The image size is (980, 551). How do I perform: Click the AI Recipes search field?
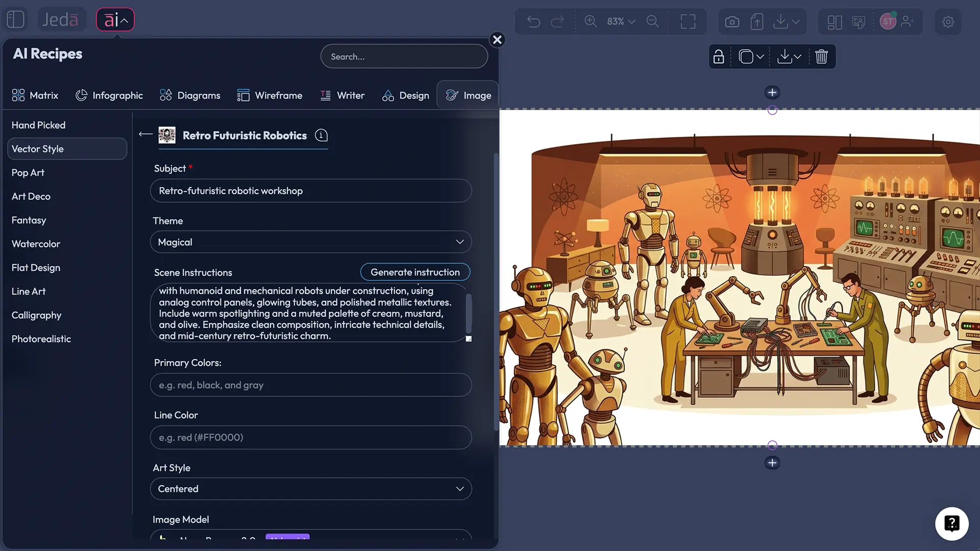tap(404, 57)
